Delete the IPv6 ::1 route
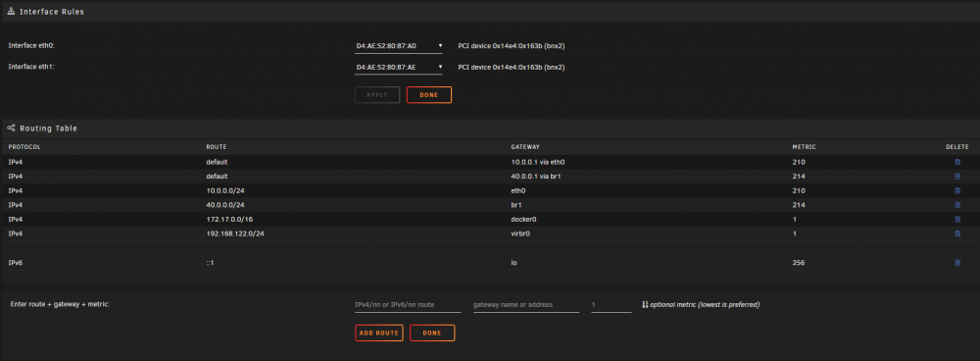The width and height of the screenshot is (980, 361). pos(956,263)
